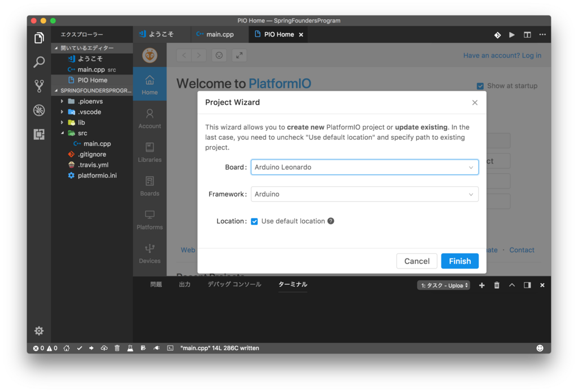This screenshot has width=578, height=392.
Task: Click PlatformIO terminal icon in status bar
Action: pyautogui.click(x=170, y=348)
